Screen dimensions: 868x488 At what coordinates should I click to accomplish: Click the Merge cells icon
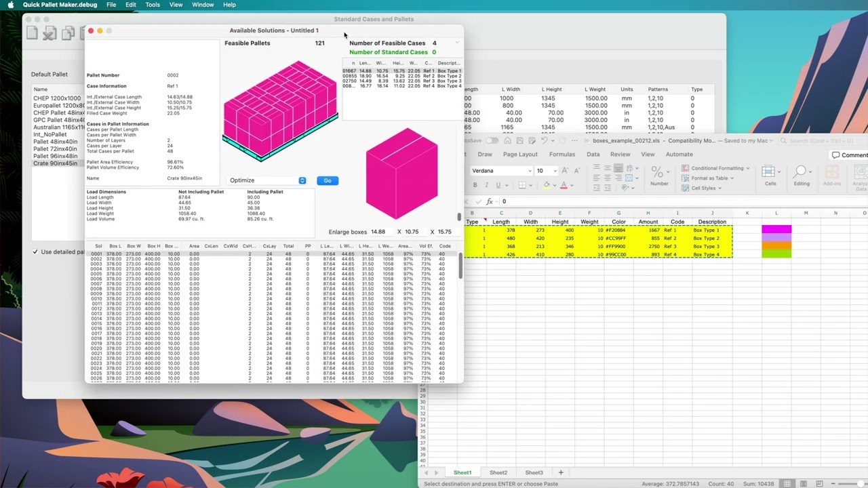pos(630,178)
